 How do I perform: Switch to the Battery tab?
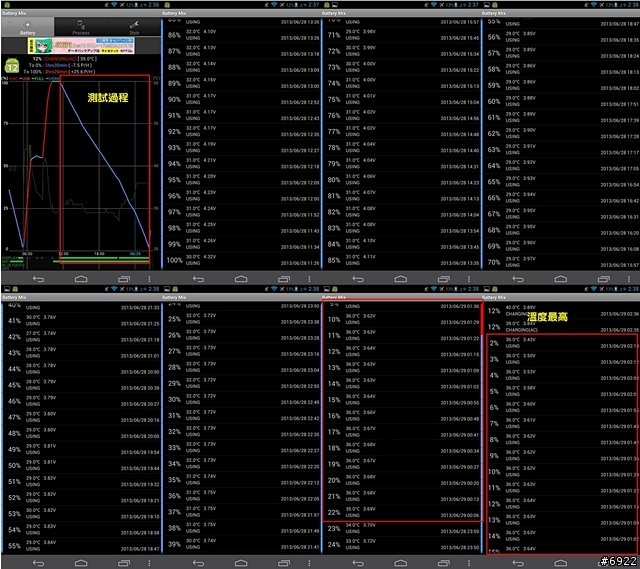click(x=27, y=27)
